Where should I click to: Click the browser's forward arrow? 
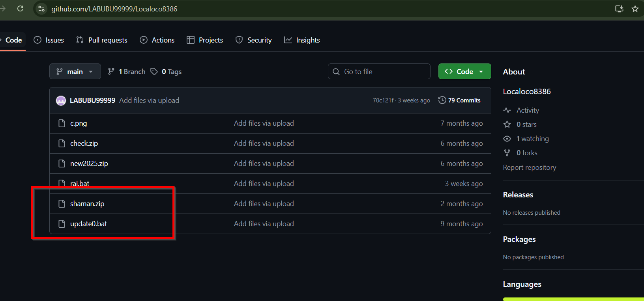click(3, 8)
